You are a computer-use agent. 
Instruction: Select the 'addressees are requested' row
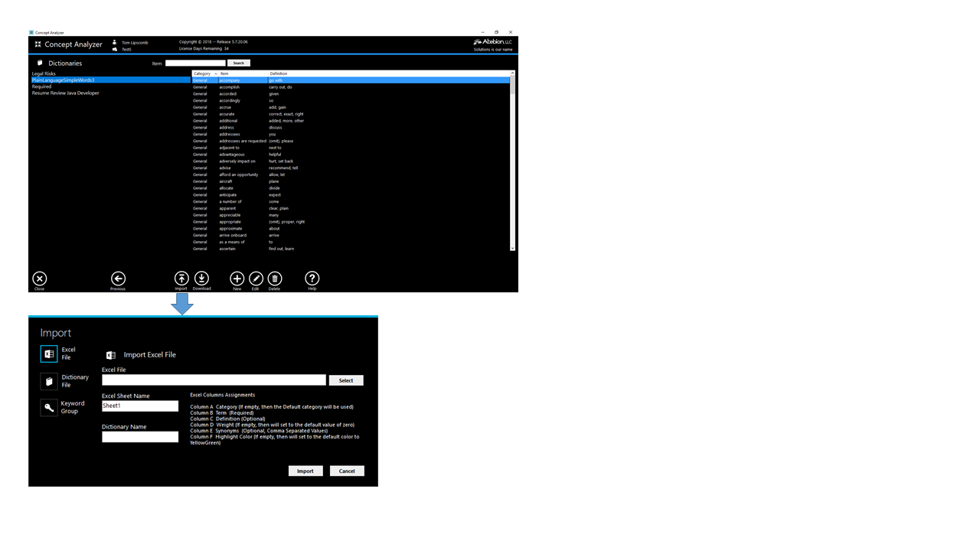click(351, 141)
